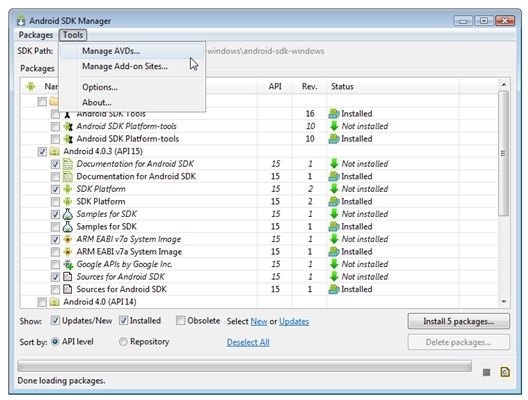
Task: Click the Android 4.0 (API 14) folder icon
Action: coord(54,302)
